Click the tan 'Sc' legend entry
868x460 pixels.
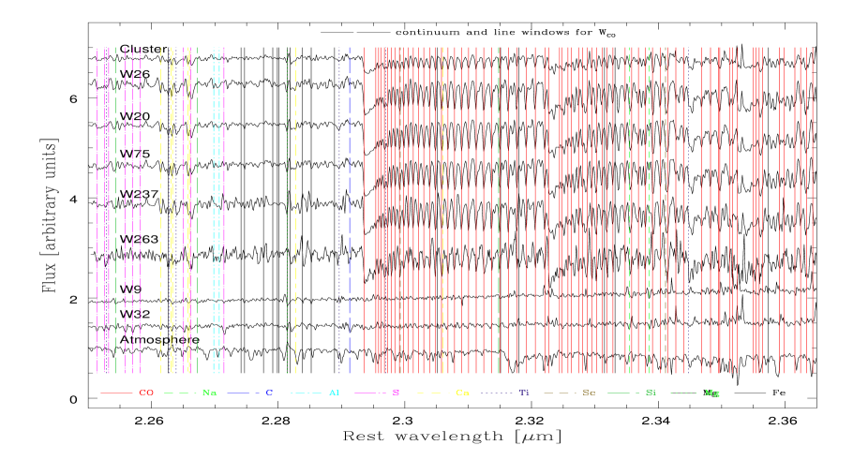[x=589, y=393]
